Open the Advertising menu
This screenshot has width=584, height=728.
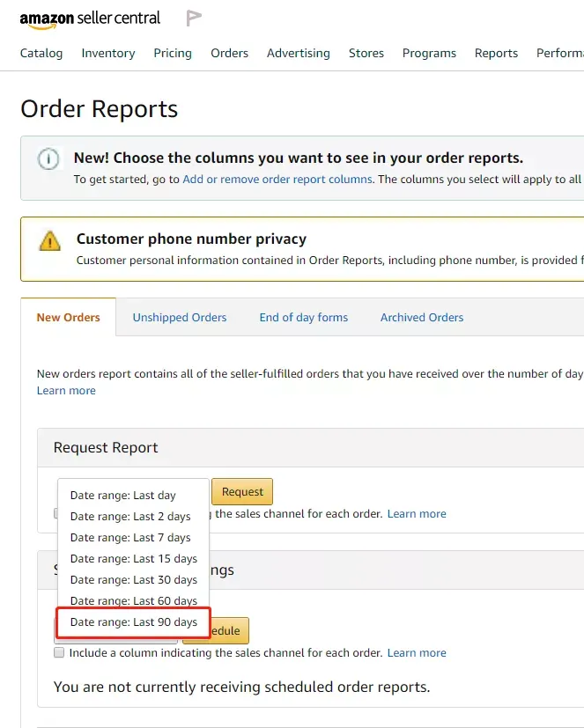coord(299,53)
